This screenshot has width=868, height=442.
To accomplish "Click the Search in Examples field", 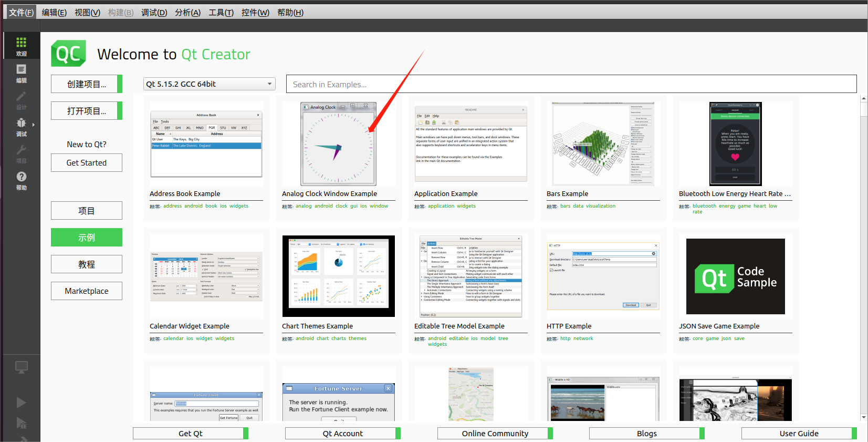I will pos(571,84).
